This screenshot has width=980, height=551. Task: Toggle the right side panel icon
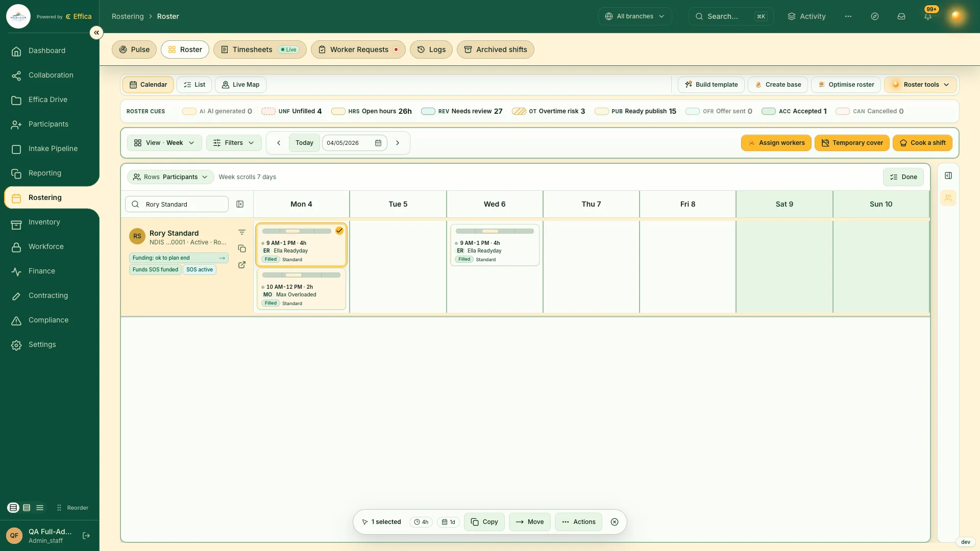click(948, 176)
